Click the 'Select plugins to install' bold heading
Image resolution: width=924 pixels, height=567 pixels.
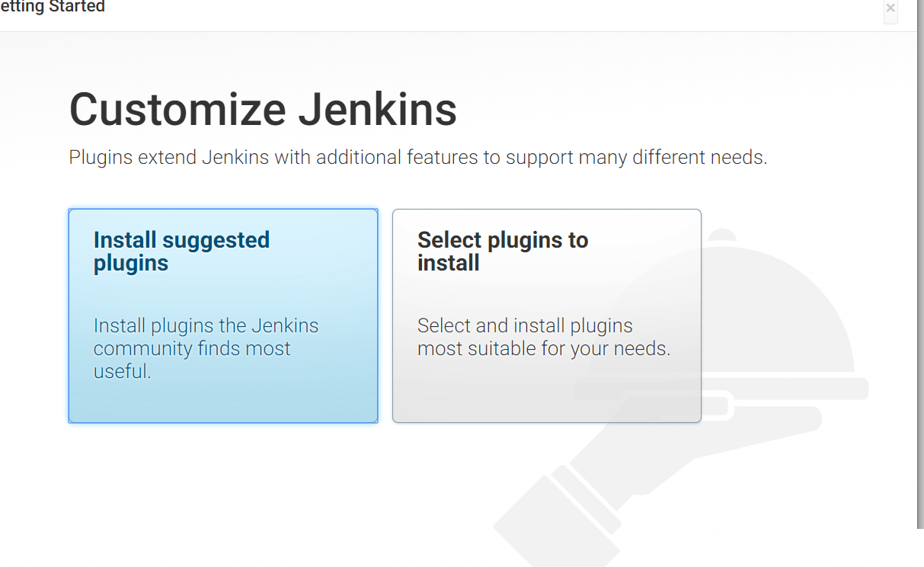pyautogui.click(x=503, y=251)
